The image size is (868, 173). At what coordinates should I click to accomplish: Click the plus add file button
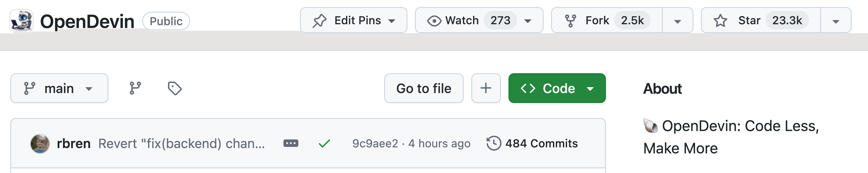486,88
